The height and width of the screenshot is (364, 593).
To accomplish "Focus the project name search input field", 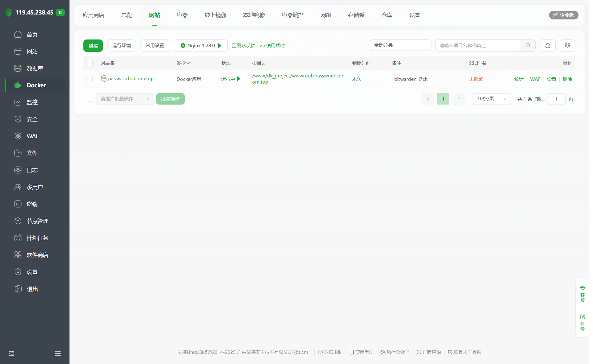I will click(x=477, y=46).
